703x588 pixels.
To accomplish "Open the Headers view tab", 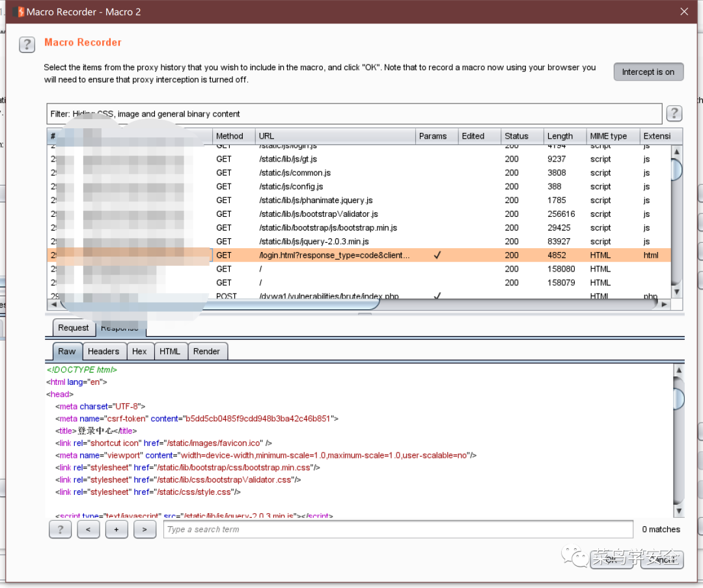I will pos(103,351).
